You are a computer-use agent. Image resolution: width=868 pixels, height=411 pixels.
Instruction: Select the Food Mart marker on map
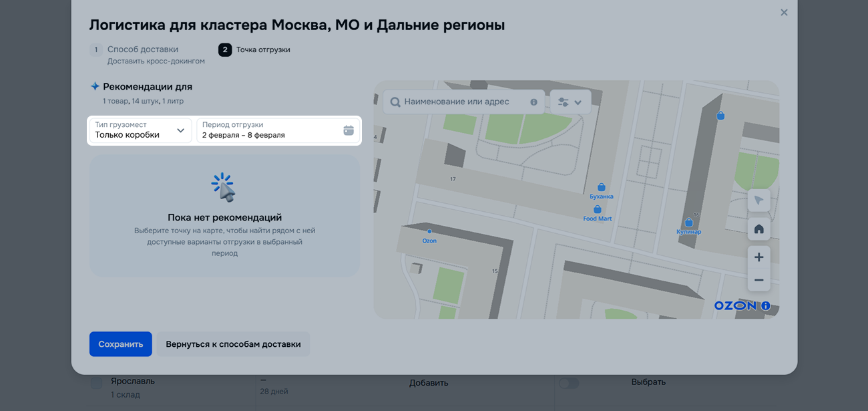coord(597,210)
